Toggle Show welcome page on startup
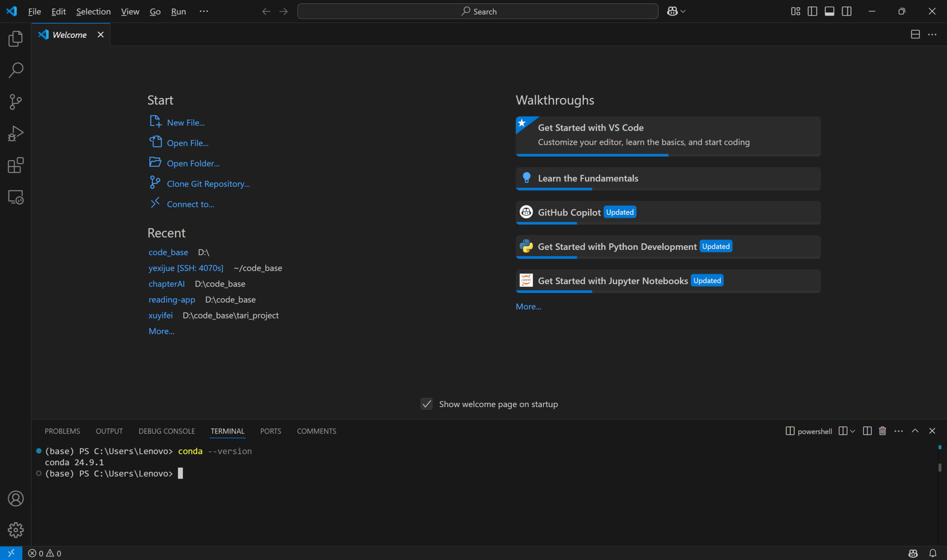 tap(427, 404)
